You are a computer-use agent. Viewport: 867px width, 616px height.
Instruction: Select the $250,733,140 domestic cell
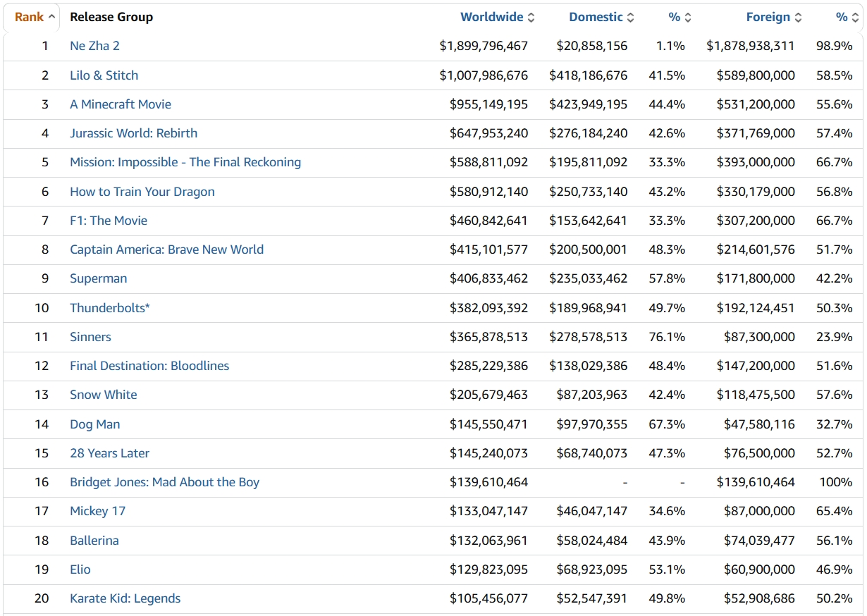589,192
